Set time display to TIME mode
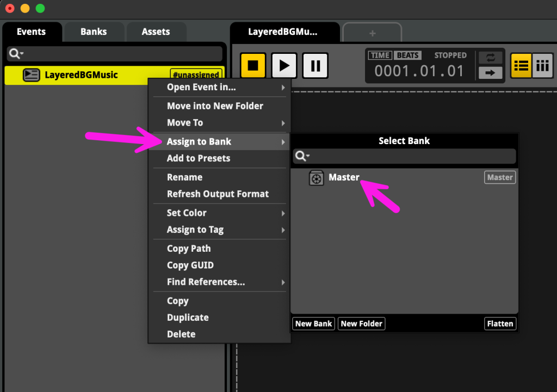The width and height of the screenshot is (557, 392). pos(380,55)
